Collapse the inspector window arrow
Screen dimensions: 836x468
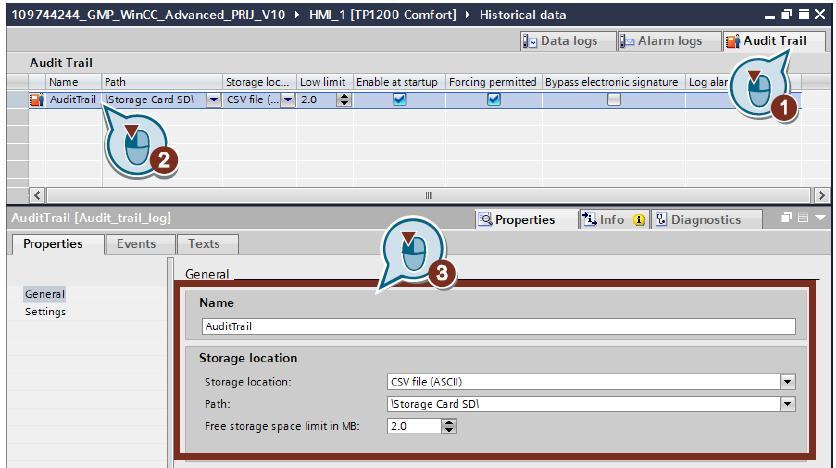(x=820, y=217)
